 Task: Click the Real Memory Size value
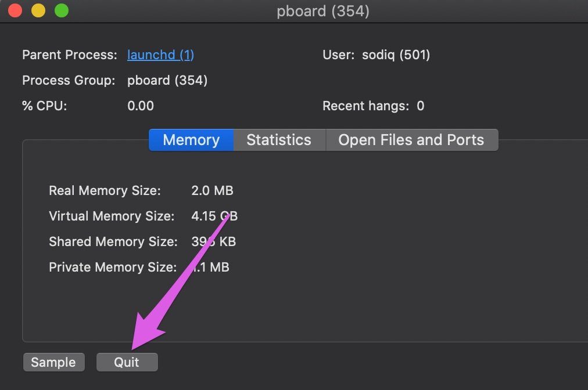click(x=213, y=190)
